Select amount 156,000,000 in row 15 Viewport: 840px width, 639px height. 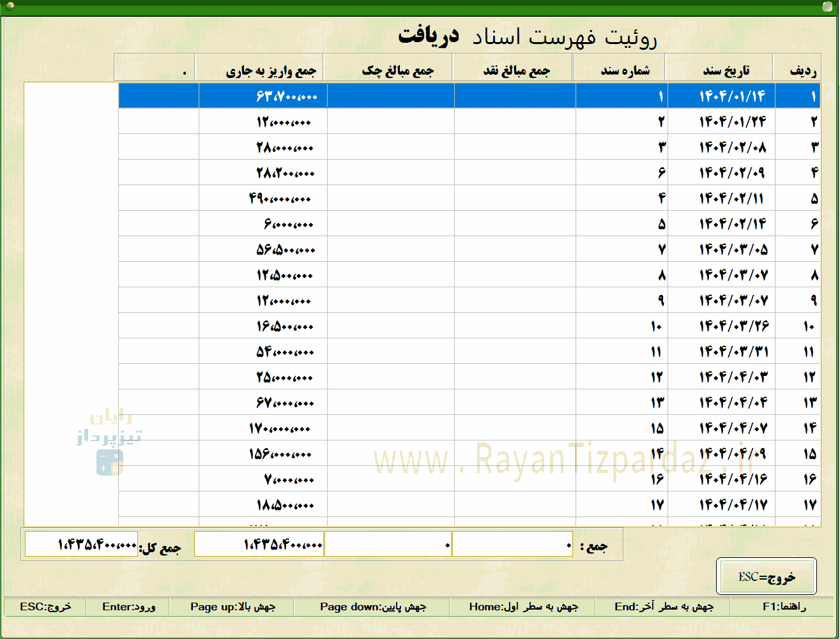tap(263, 453)
